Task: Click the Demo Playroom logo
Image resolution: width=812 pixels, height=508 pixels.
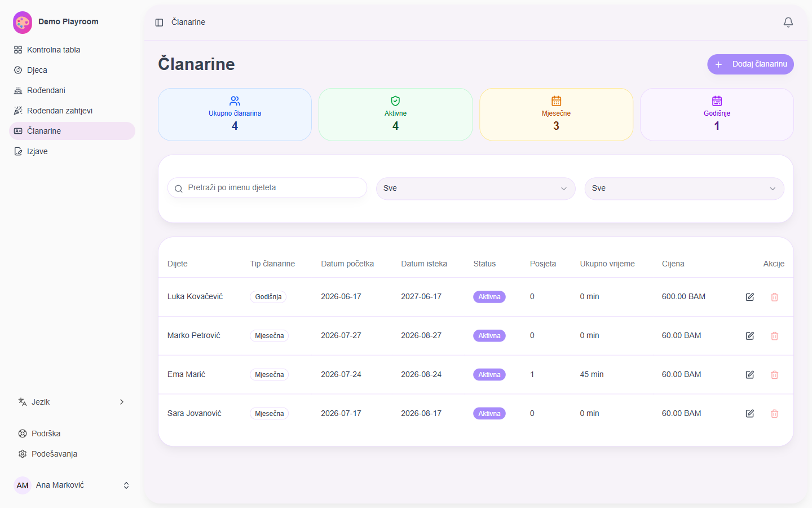Action: (23, 22)
